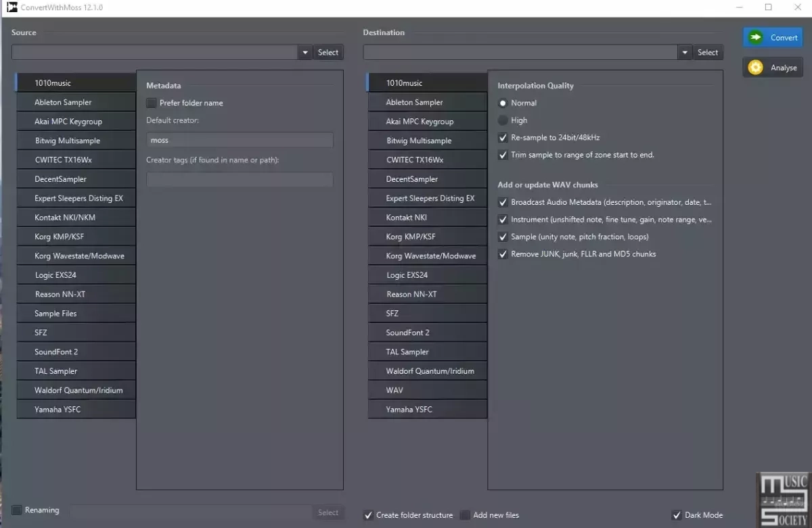Select CWITEC TX16Wx destination tab
The width and height of the screenshot is (812, 528).
[428, 160]
